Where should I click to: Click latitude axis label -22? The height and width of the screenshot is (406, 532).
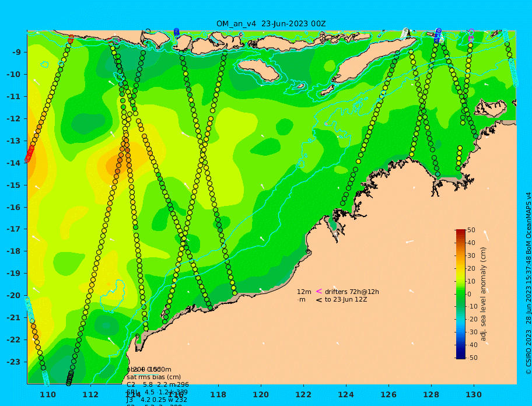(14, 340)
